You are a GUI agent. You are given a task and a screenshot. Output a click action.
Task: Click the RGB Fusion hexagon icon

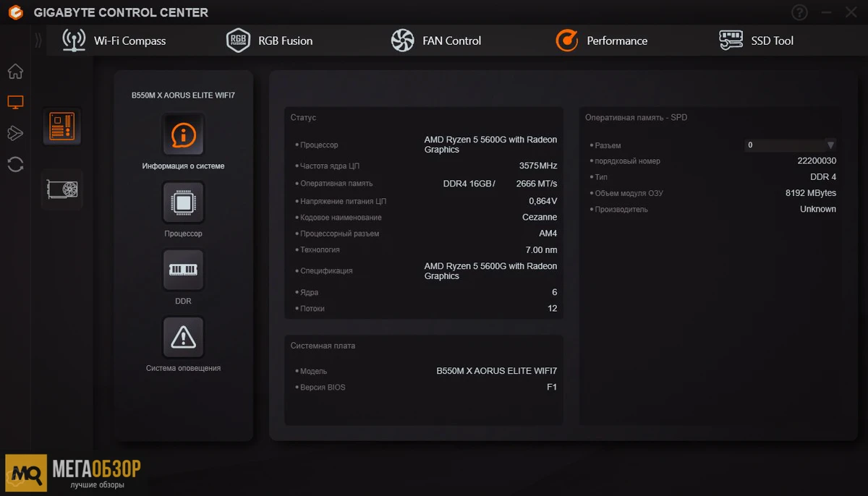(238, 40)
